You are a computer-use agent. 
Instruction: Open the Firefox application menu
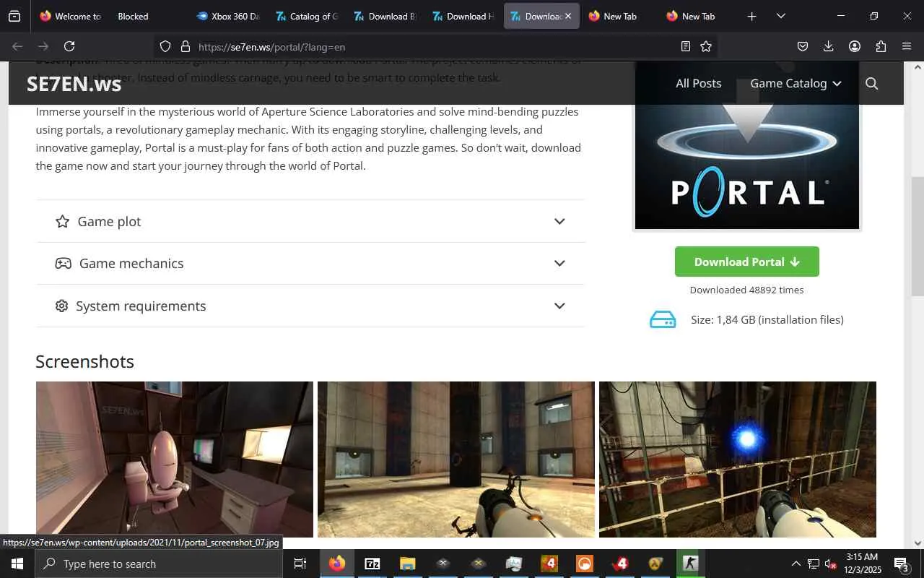tap(907, 46)
